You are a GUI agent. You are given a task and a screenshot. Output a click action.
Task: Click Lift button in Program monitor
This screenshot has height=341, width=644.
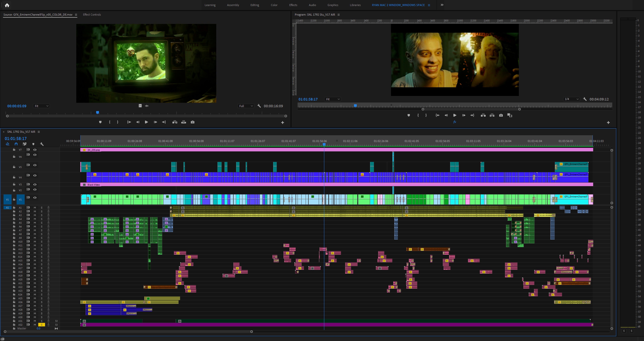coord(483,115)
